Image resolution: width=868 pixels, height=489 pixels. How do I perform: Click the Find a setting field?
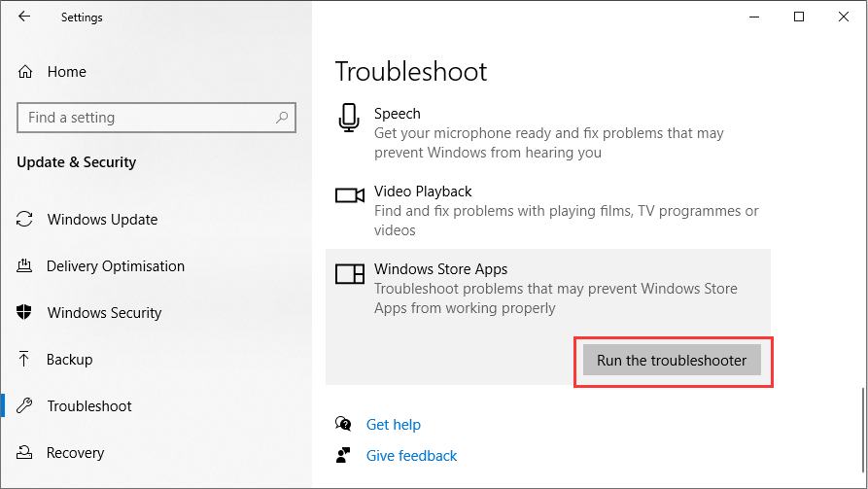[146, 118]
